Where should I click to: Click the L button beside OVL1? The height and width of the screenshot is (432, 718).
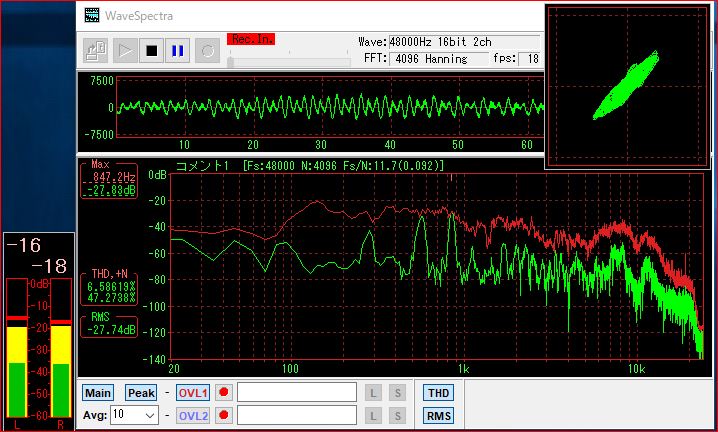point(372,393)
